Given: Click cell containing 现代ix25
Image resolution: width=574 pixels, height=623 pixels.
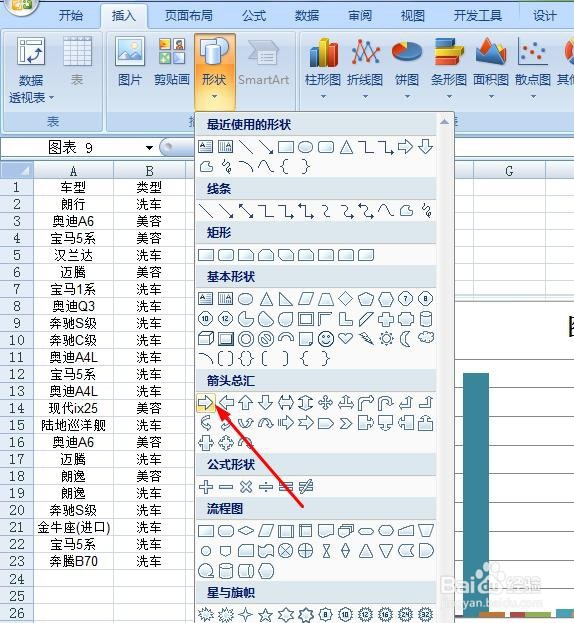Looking at the screenshot, I should click(x=73, y=408).
